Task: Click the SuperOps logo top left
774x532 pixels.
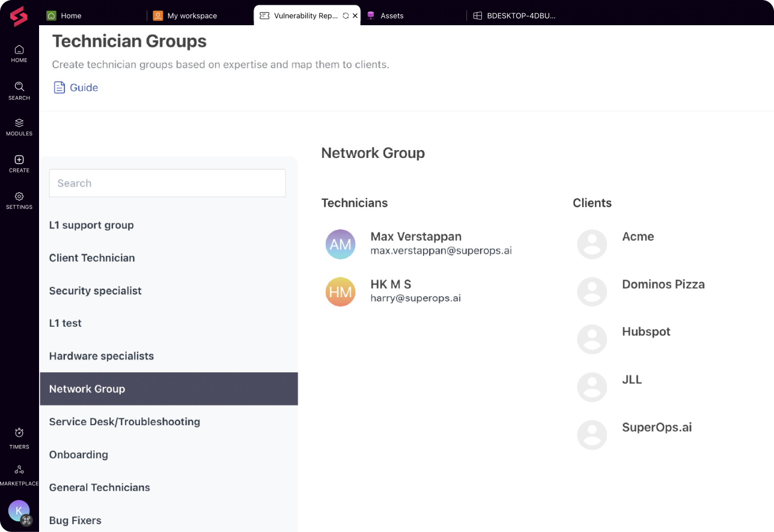Action: pyautogui.click(x=18, y=16)
